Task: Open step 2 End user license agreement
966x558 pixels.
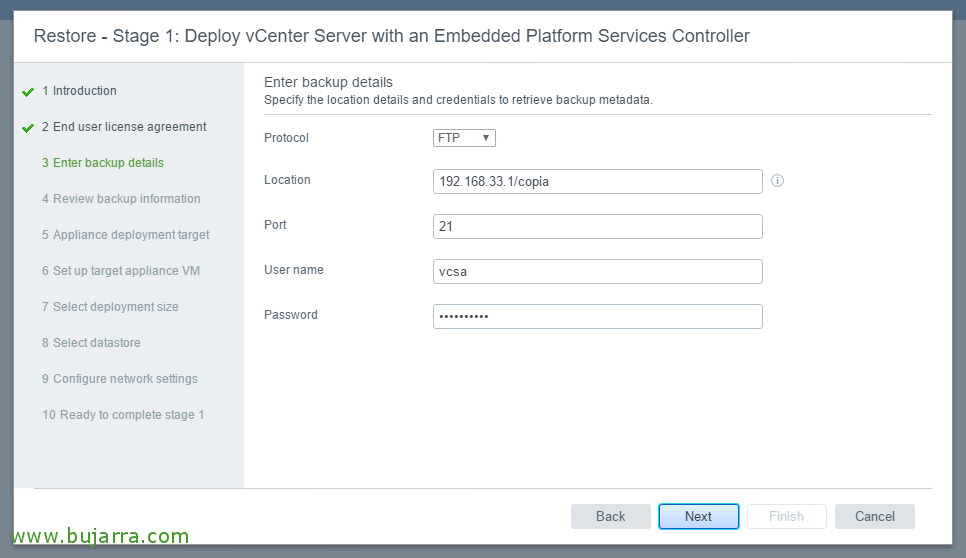Action: pos(124,127)
